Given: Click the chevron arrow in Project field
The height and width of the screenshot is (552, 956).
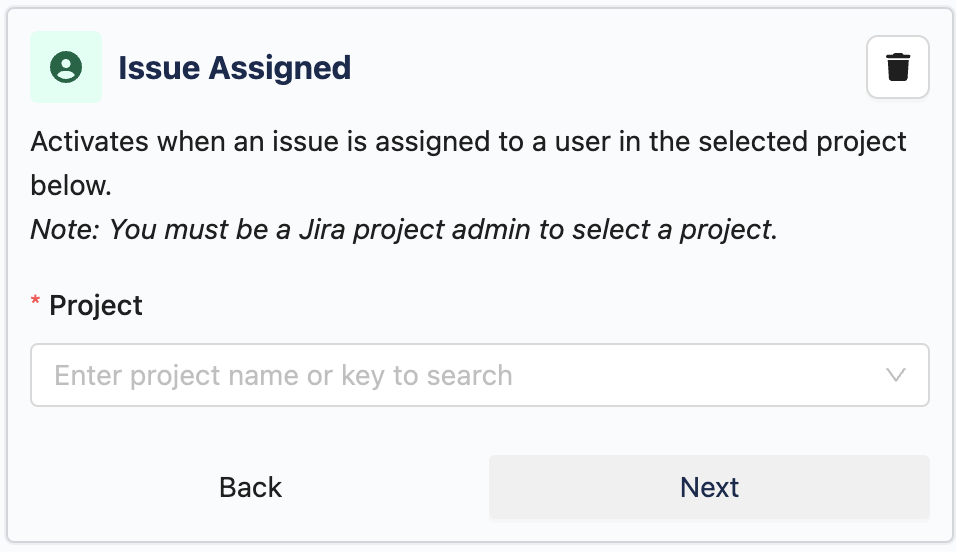Looking at the screenshot, I should [x=896, y=376].
